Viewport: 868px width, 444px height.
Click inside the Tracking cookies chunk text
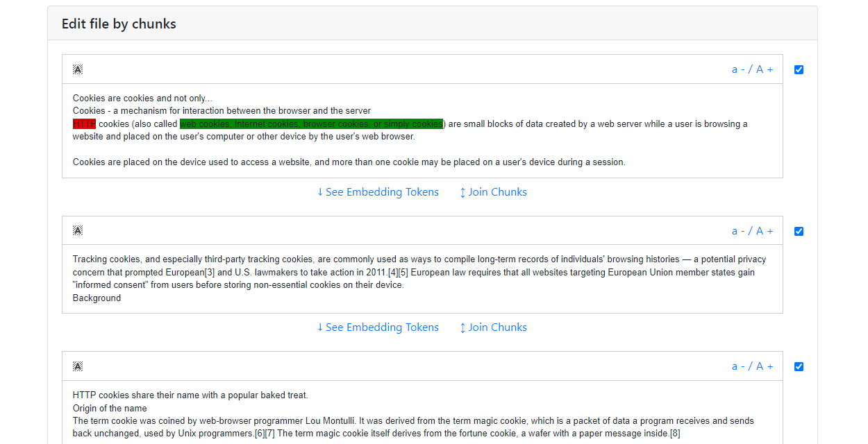[x=417, y=272]
